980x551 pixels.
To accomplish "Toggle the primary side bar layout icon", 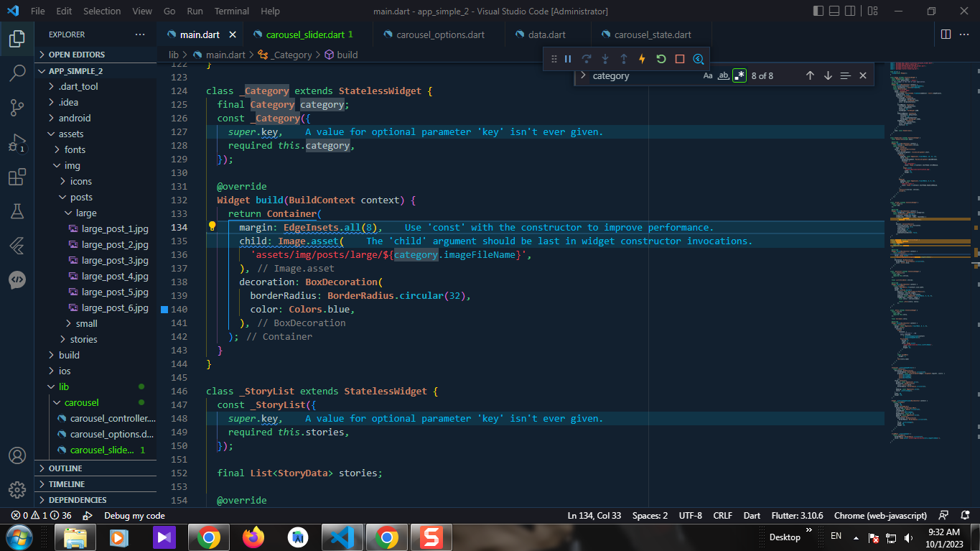I will 819,11.
